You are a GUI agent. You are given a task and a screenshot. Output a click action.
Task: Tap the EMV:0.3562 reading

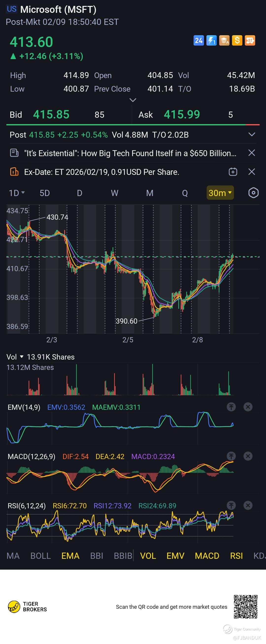coord(66,407)
